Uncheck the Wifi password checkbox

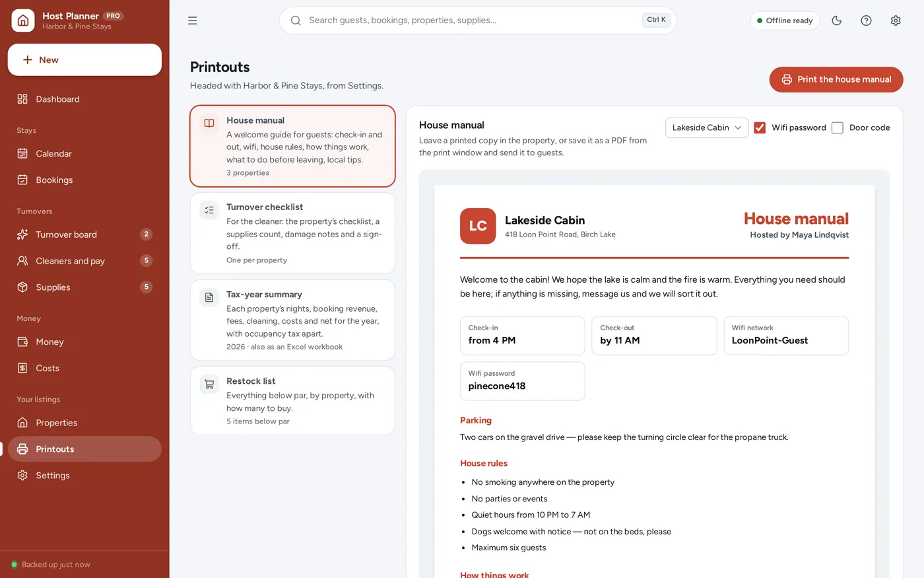tap(760, 127)
